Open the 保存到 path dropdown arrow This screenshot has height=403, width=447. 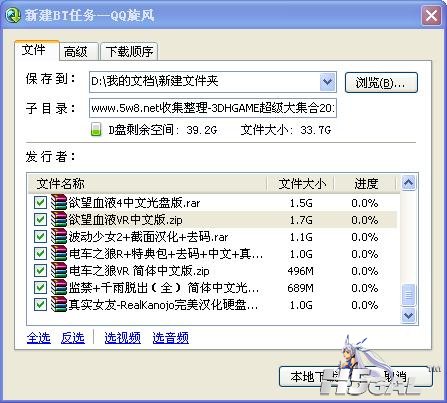[x=327, y=82]
